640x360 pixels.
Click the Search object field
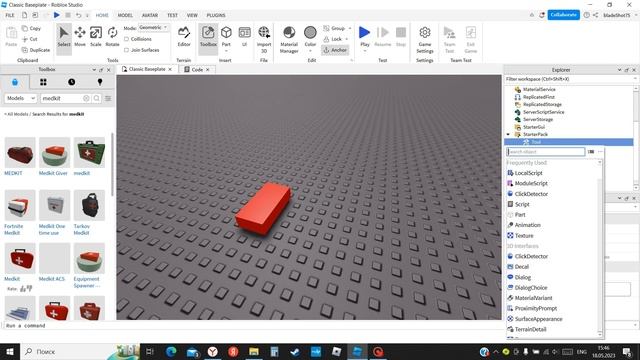coord(546,152)
